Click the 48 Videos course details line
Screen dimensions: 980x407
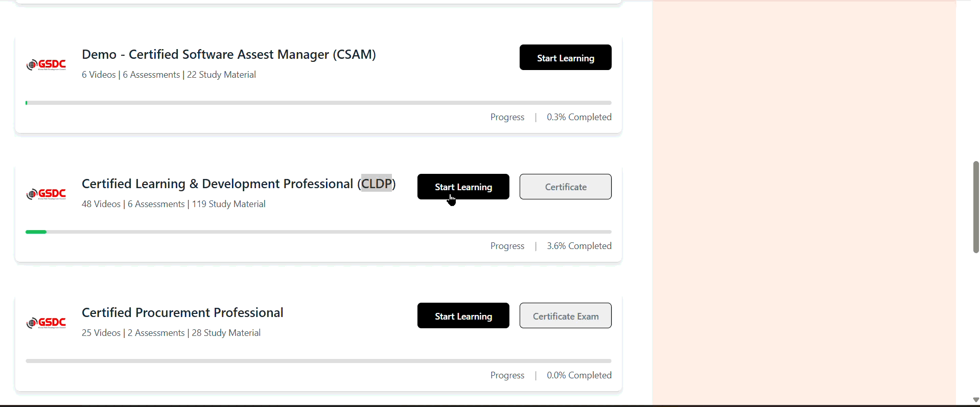[174, 204]
